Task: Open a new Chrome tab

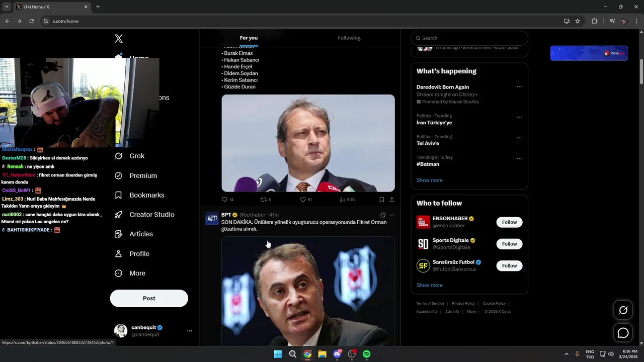Action: [x=98, y=7]
